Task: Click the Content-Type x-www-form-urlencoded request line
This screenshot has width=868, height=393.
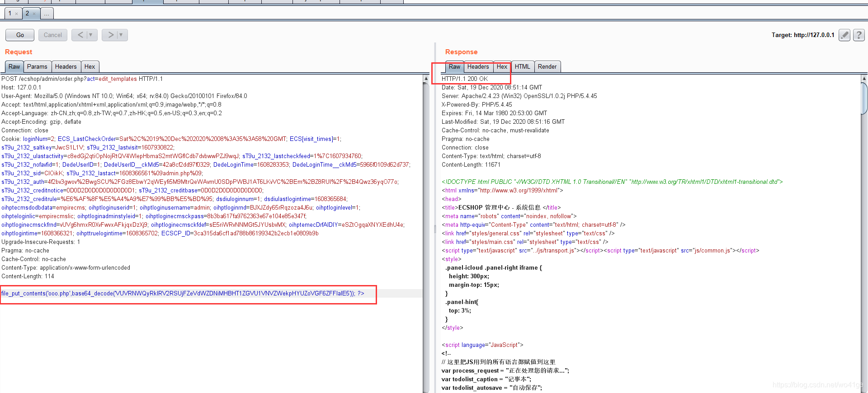Action: [x=66, y=267]
